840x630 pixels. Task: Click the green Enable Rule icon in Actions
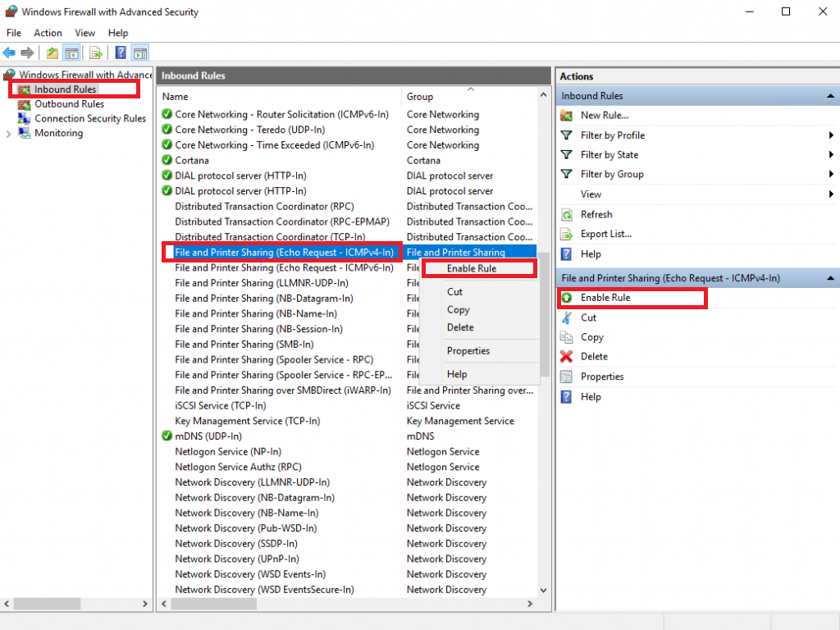[x=566, y=298]
